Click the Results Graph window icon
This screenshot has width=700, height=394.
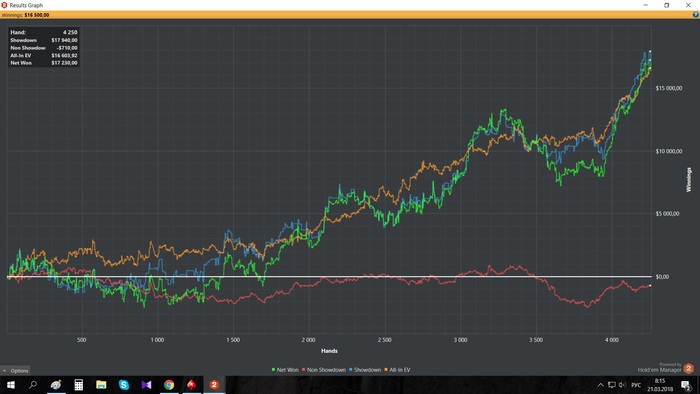[x=4, y=5]
